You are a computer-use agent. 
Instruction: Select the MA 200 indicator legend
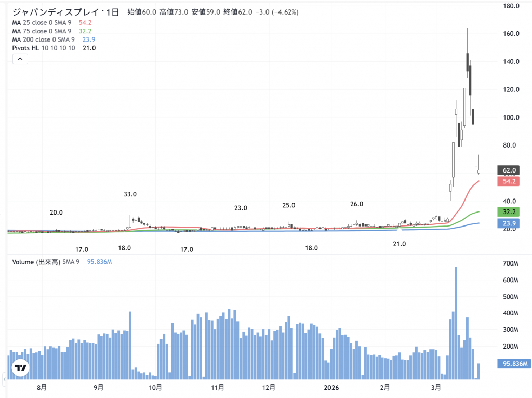point(43,39)
